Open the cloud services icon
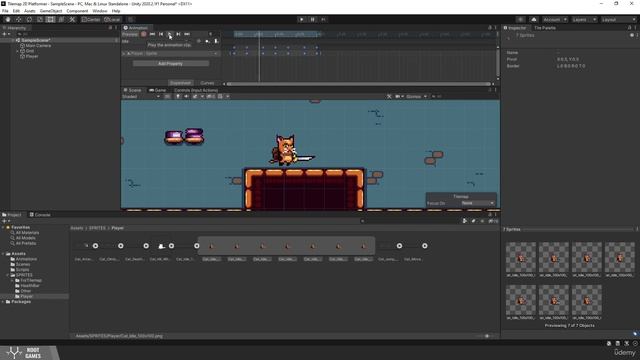The height and width of the screenshot is (360, 640). (x=534, y=19)
